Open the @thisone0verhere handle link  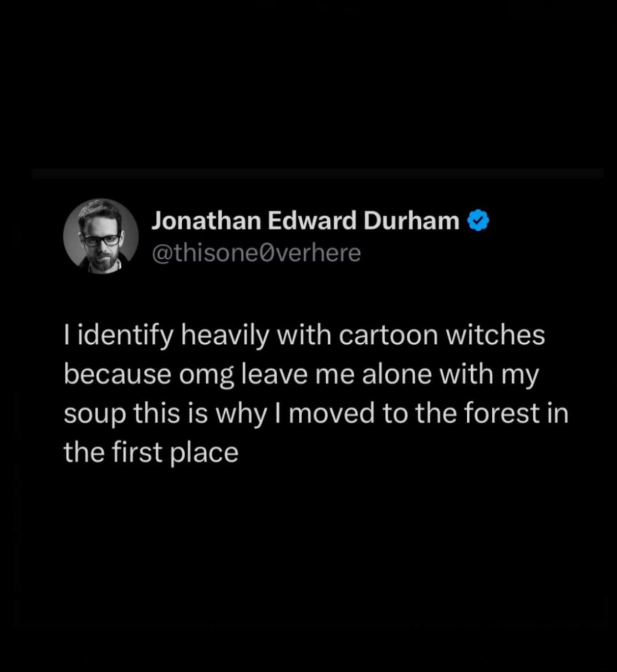coord(256,253)
